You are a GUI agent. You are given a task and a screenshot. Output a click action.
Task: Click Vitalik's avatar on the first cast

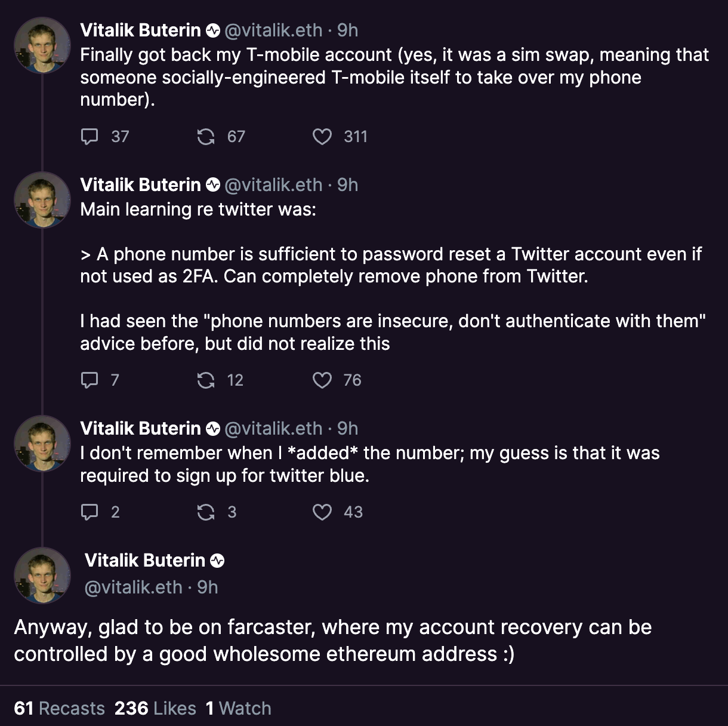coord(42,45)
